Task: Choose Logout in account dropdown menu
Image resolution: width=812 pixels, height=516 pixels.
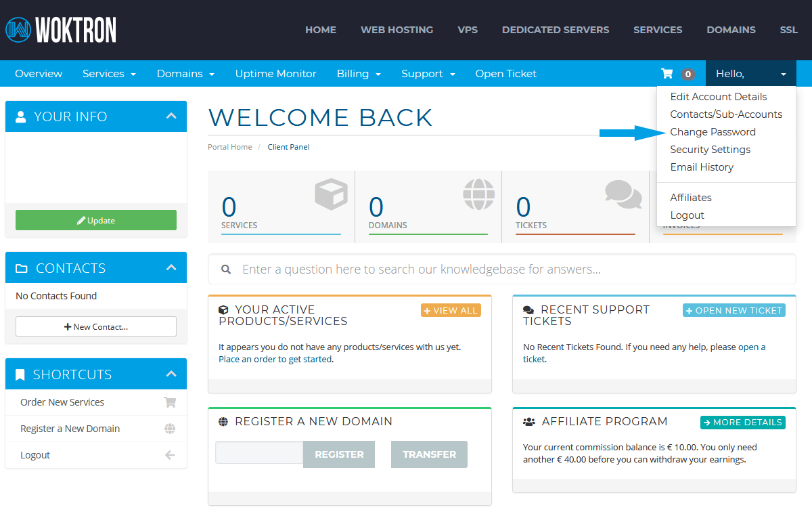Action: 687,215
